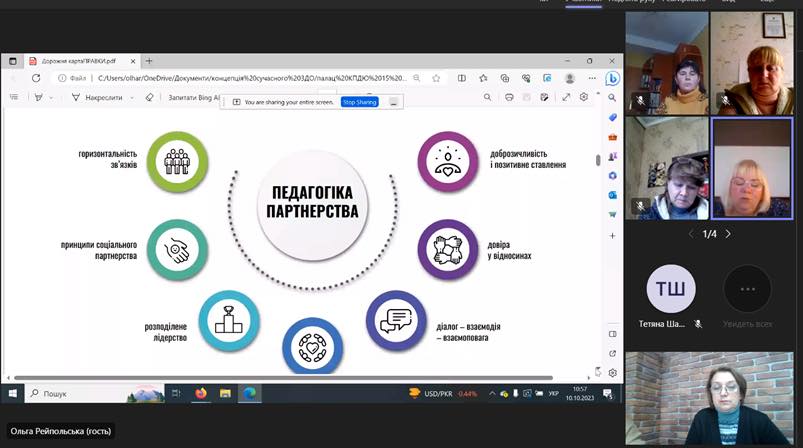Open clock showing 10:57
Viewport: 803px width, 448px height.
coord(580,393)
